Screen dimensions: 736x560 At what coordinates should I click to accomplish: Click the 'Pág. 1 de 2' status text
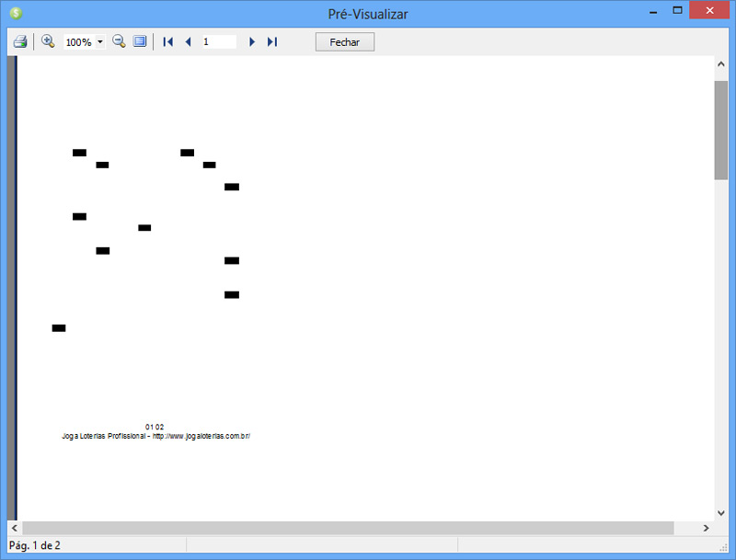35,545
